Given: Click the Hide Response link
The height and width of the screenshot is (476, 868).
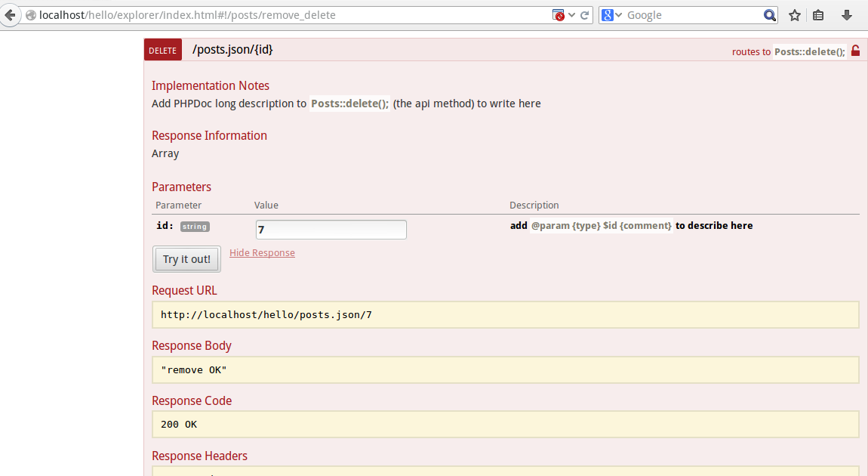Looking at the screenshot, I should (x=262, y=252).
